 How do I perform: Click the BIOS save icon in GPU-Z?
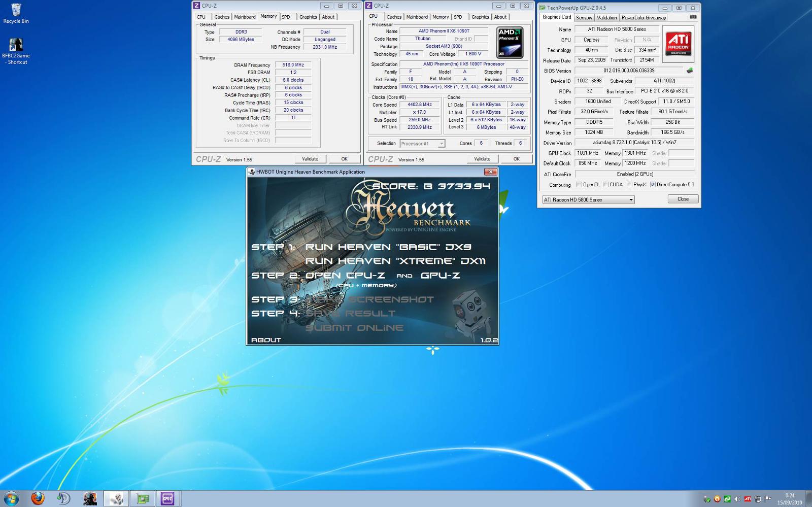tap(689, 71)
